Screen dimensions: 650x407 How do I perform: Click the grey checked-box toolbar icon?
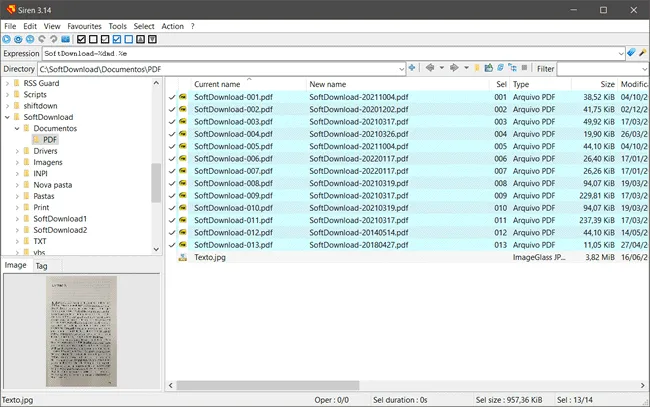(105, 39)
